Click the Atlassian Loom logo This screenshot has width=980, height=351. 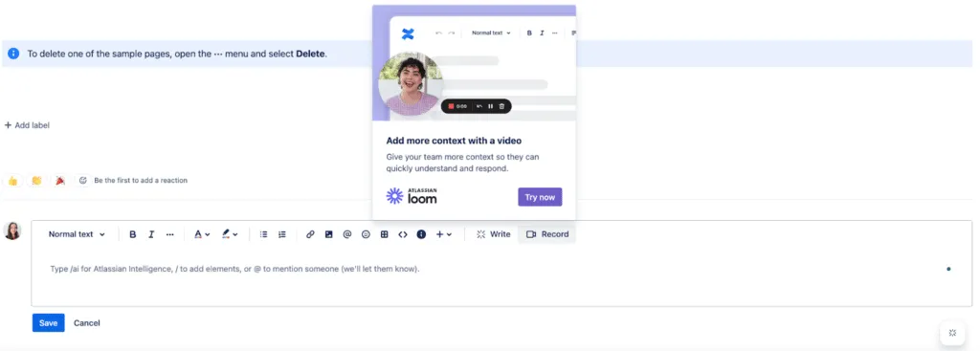pos(412,196)
